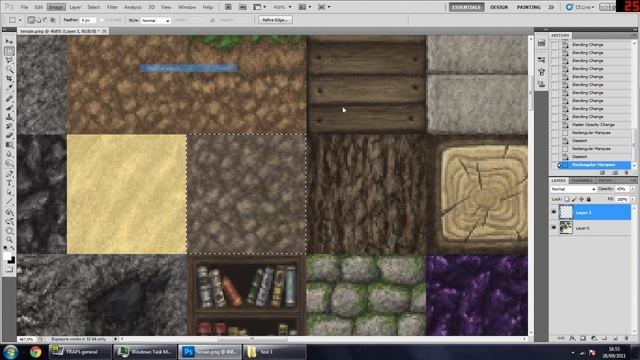Toggle lock position for the layer
The image size is (640, 360).
[x=582, y=199]
